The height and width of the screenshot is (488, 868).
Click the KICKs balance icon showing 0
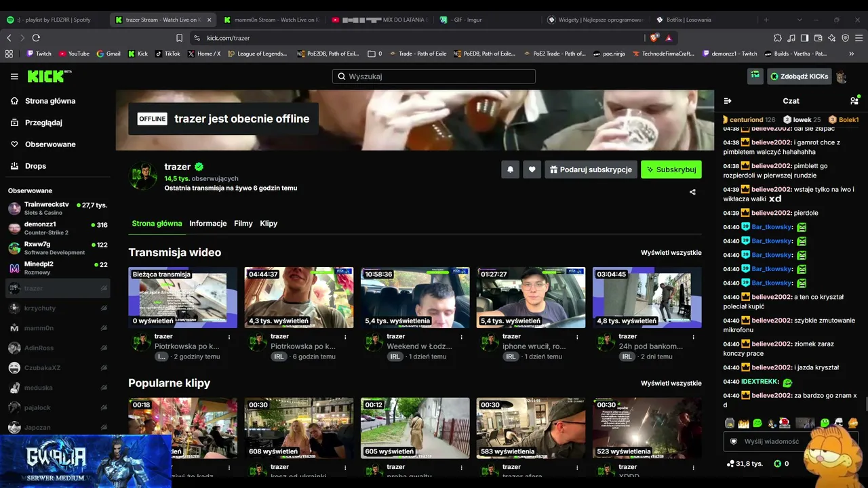point(777,464)
